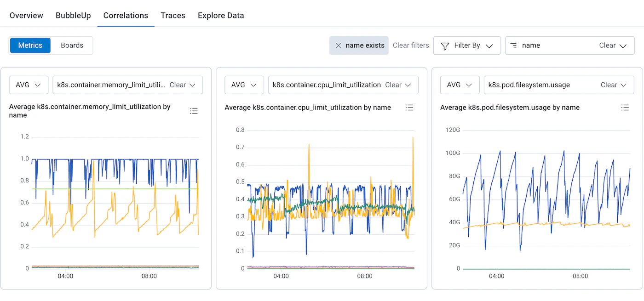Click the Filter By funnel icon
This screenshot has width=644, height=301.
click(x=445, y=45)
